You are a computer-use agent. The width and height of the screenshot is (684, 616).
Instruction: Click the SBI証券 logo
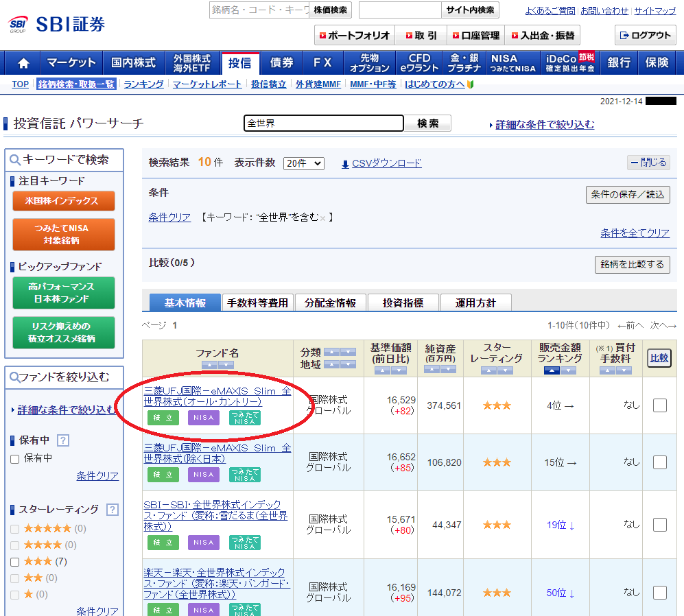click(x=58, y=25)
